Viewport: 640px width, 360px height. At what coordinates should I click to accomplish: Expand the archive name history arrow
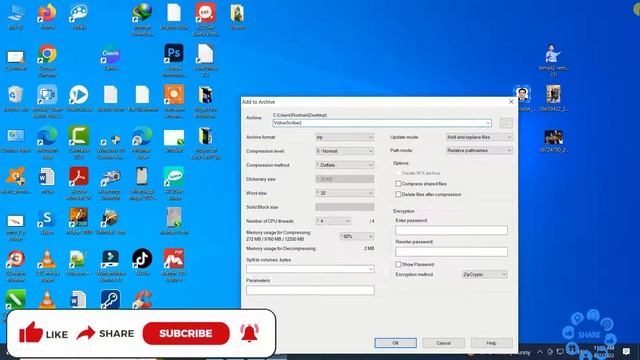click(x=487, y=123)
